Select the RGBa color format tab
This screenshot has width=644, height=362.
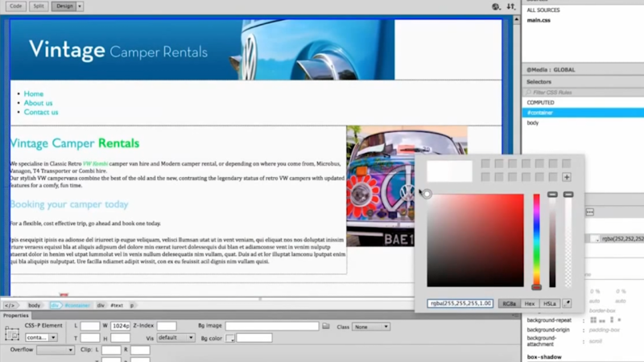(x=509, y=304)
